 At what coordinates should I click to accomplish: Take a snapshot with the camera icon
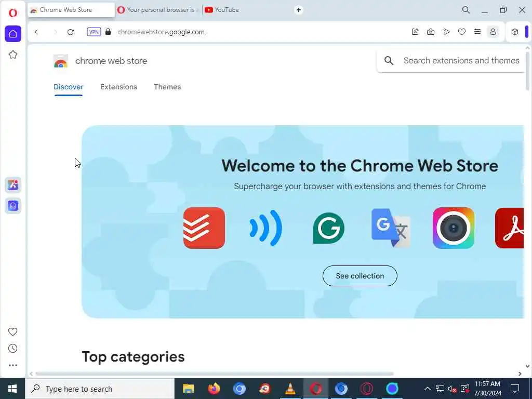(431, 32)
